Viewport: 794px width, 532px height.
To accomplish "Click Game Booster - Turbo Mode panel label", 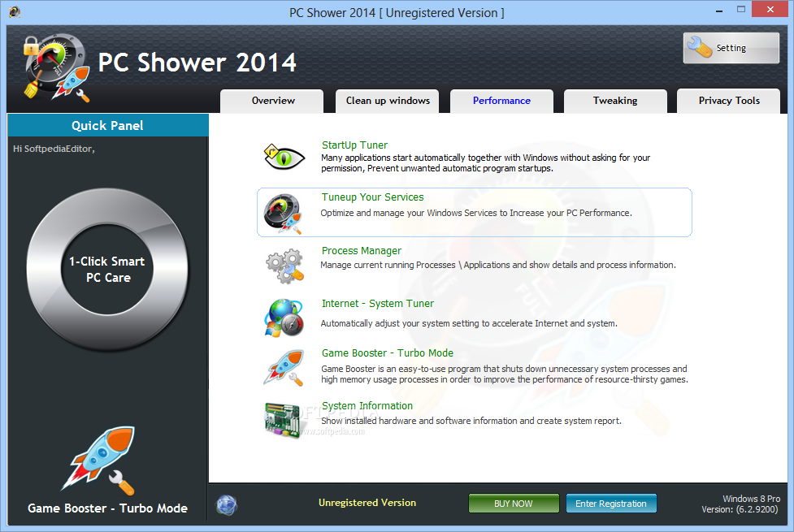I will coord(107,508).
